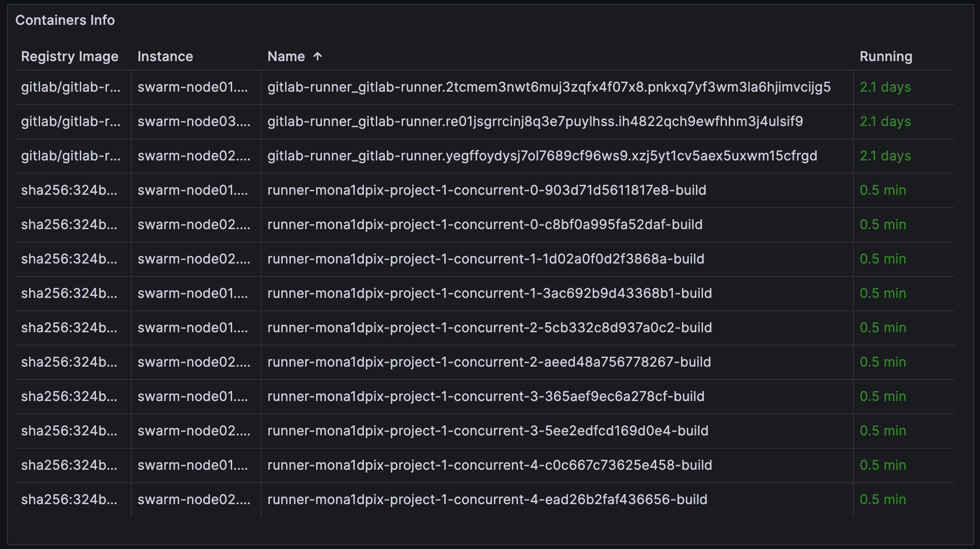Screen dimensions: 980x549
Task: Click the first 0.5 min running value
Action: point(883,190)
